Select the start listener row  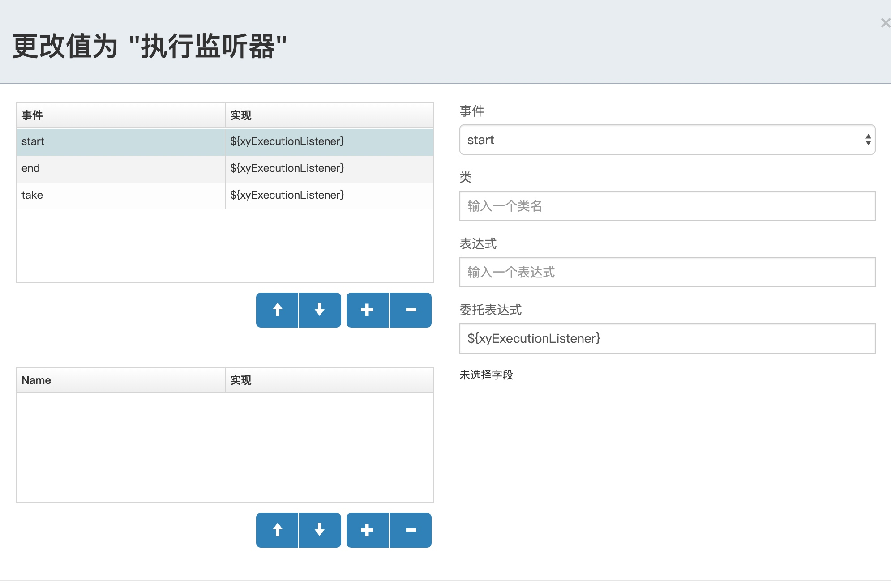tap(121, 142)
